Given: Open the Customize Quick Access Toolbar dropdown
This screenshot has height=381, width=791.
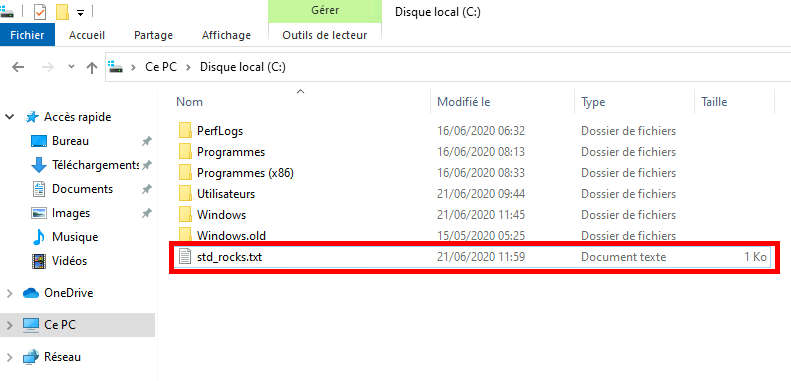Looking at the screenshot, I should click(x=80, y=13).
